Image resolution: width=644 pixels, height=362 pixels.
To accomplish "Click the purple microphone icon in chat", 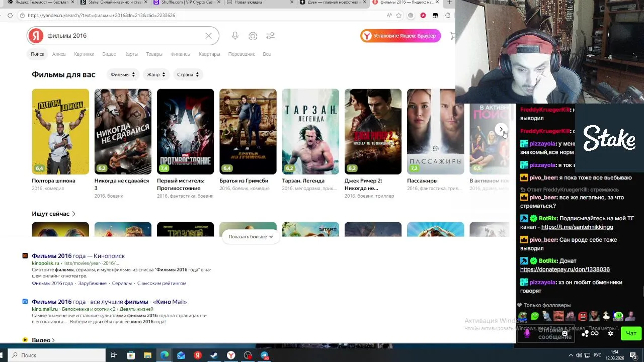I will [527, 333].
